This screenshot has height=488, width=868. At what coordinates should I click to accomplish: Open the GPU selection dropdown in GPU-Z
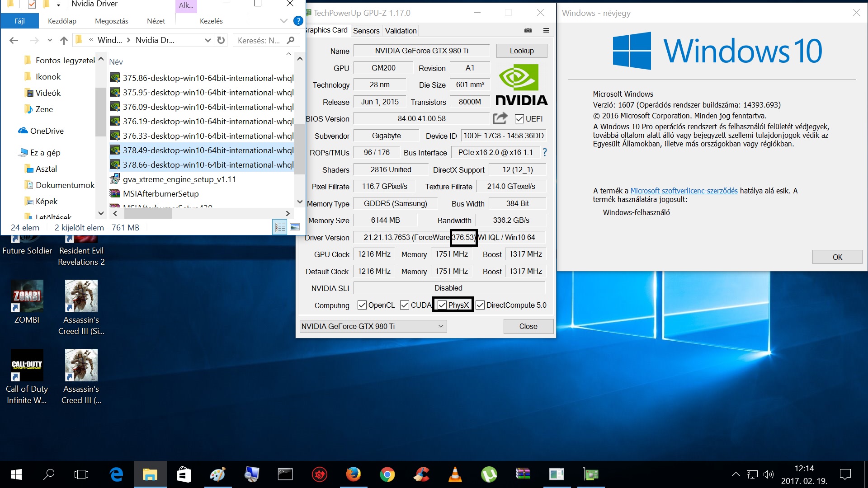373,326
